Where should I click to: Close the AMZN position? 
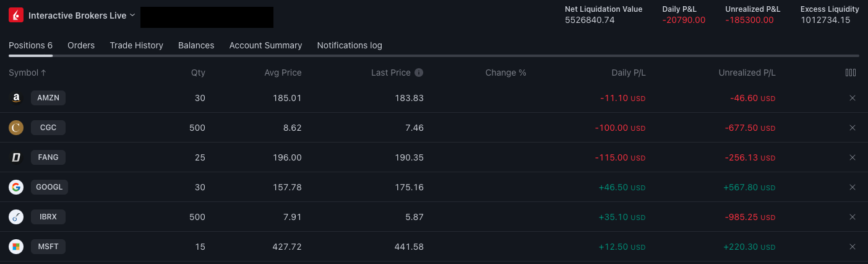pos(853,98)
